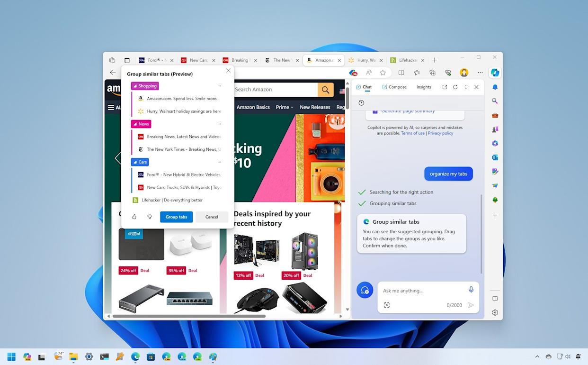Screen dimensions: 588x365
Task: Switch to the Compose tab in Copilot
Action: coord(394,87)
